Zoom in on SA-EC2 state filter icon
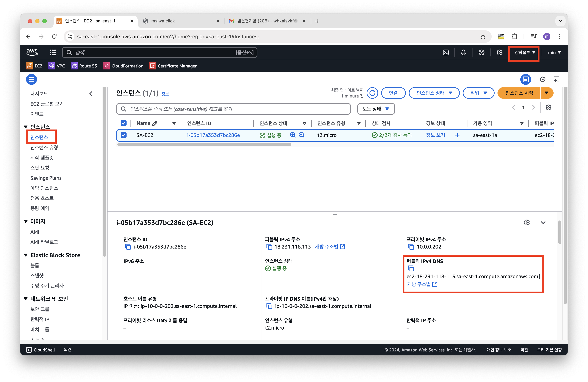Viewport: 588px width, 382px height. click(293, 135)
